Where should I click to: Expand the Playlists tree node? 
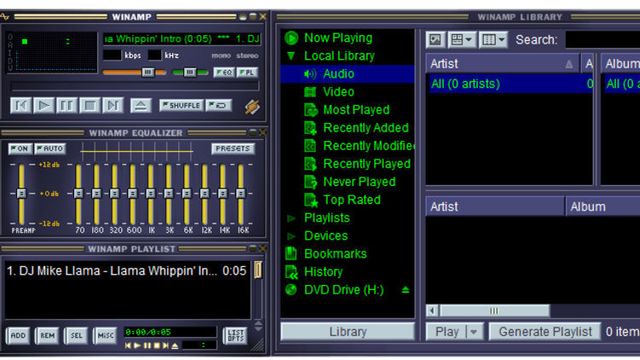(x=291, y=218)
